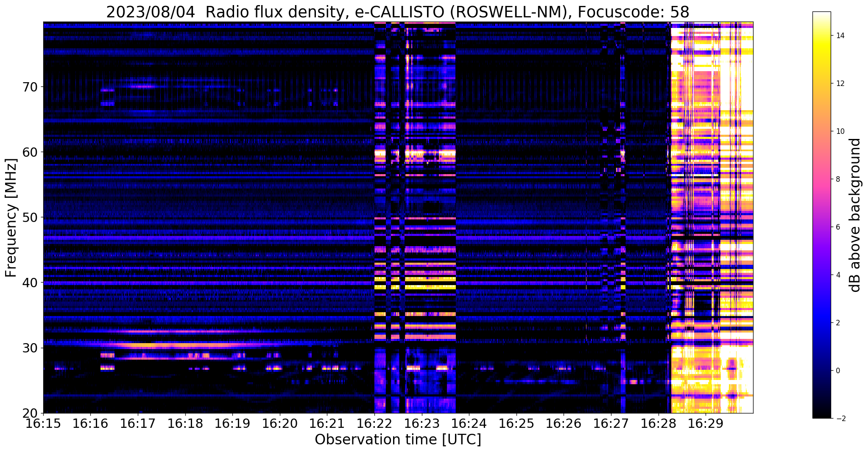Image resolution: width=868 pixels, height=452 pixels.
Task: Click the 16:23 time axis label
Action: tap(422, 424)
